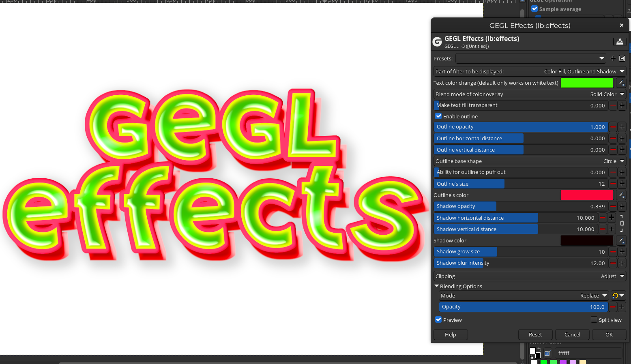Save current settings as preset plus icon

tap(613, 58)
